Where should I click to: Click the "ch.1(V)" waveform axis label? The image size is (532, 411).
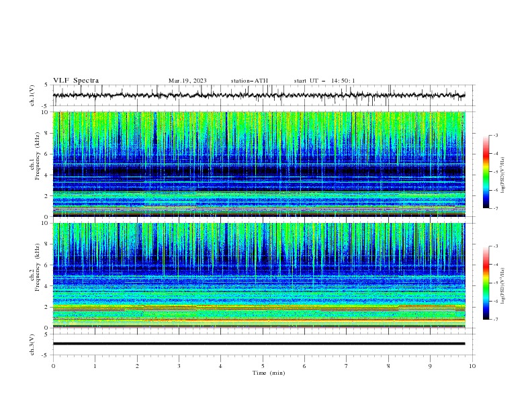pyautogui.click(x=32, y=95)
